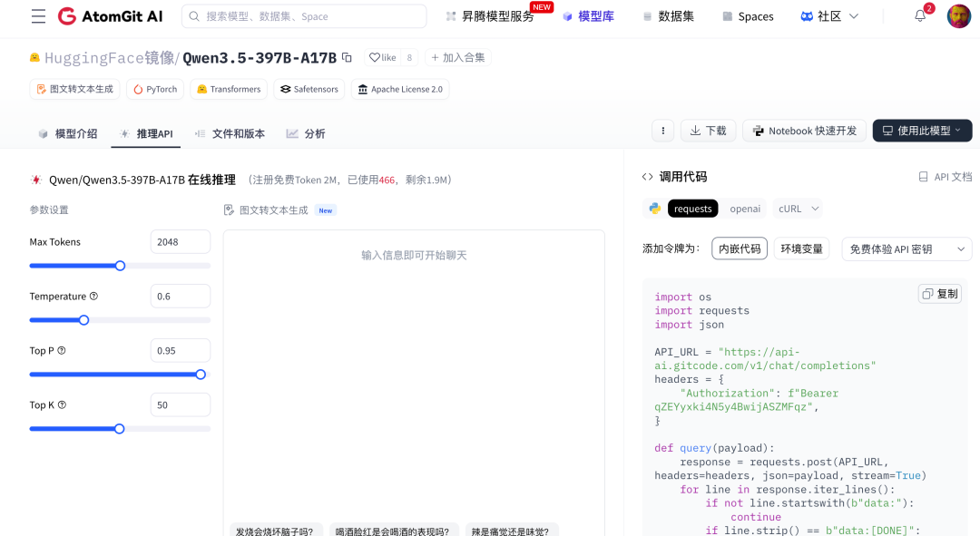Like this model with heart button
Viewport: 980px width, 536px height.
383,57
